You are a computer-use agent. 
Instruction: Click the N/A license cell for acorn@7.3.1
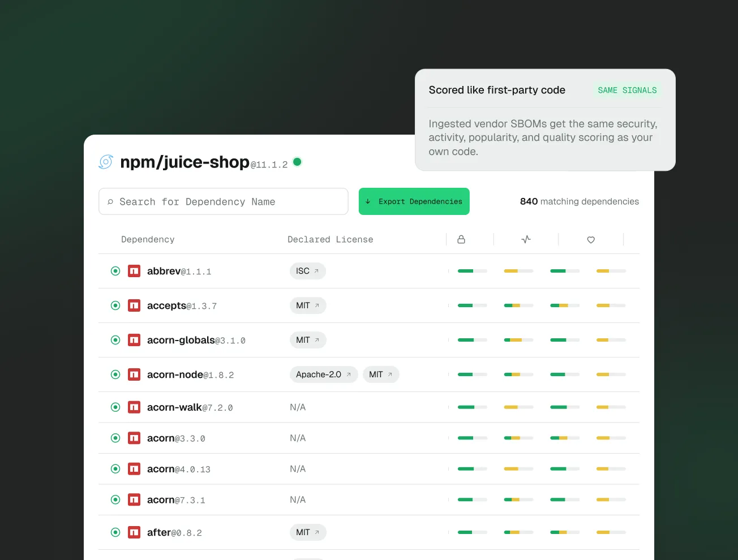point(298,499)
